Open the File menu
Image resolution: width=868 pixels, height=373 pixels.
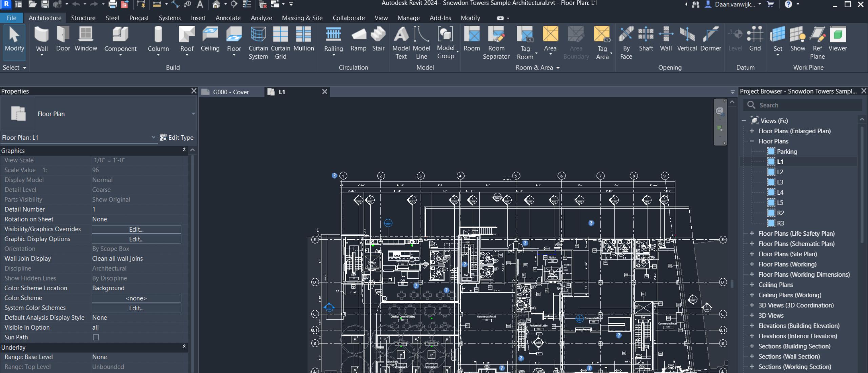(12, 18)
